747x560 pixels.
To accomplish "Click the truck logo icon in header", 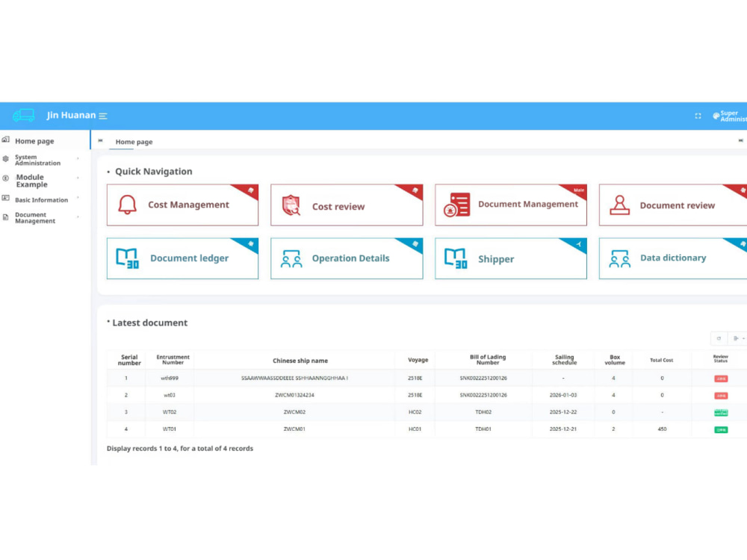I will (x=23, y=115).
